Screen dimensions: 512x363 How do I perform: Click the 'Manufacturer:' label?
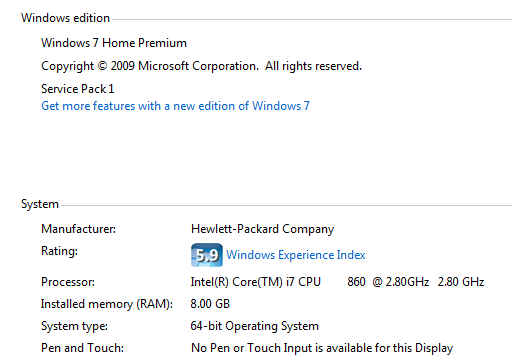coord(78,229)
